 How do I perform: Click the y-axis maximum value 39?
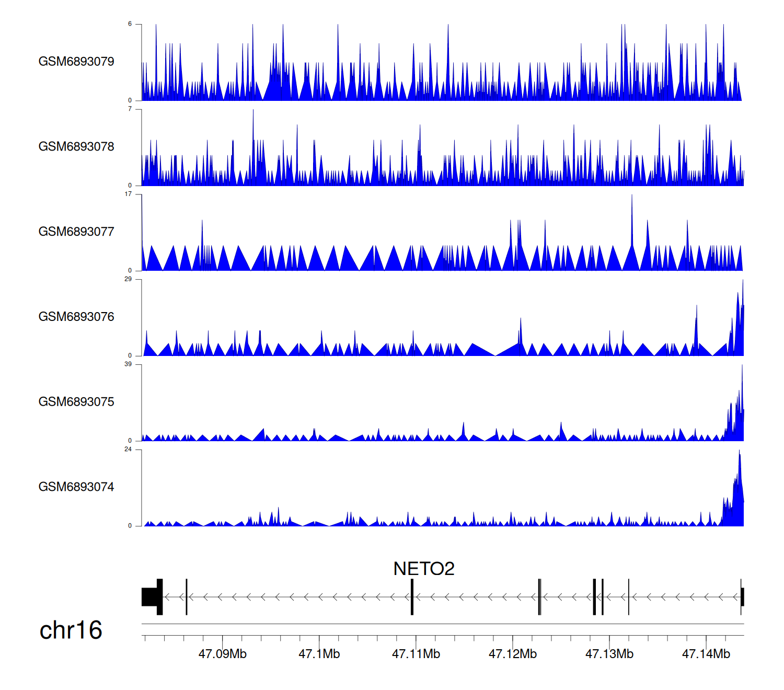tap(128, 364)
